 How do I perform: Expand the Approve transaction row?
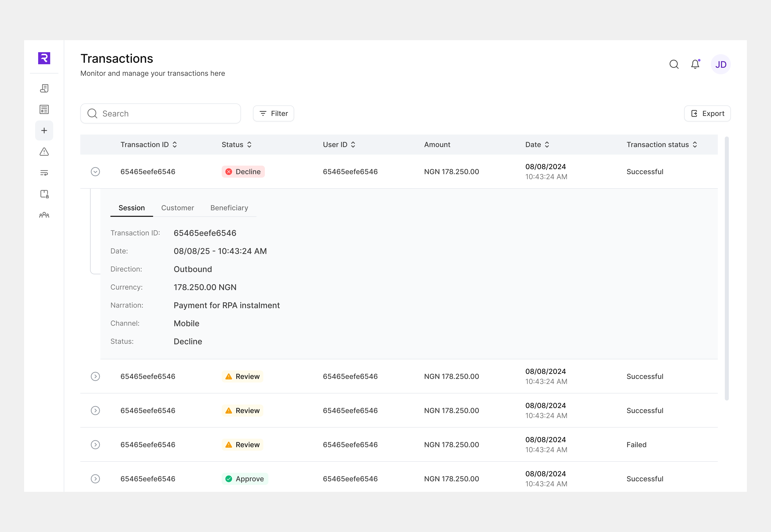pyautogui.click(x=95, y=479)
